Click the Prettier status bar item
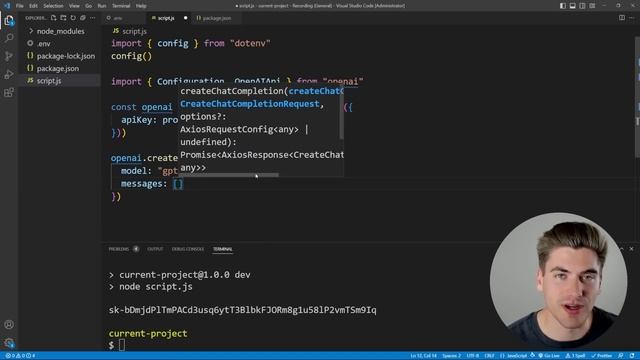Viewport: 640px width, 360px height. coord(602,356)
